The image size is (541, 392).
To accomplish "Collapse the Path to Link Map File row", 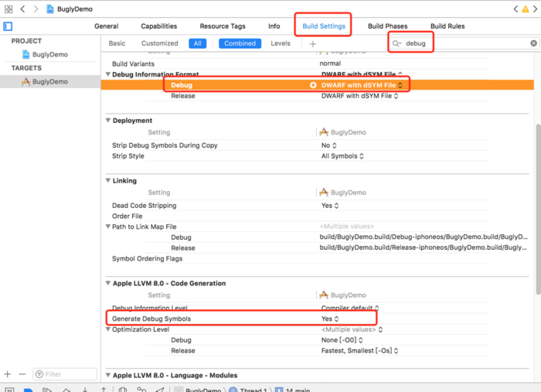I will [x=108, y=227].
